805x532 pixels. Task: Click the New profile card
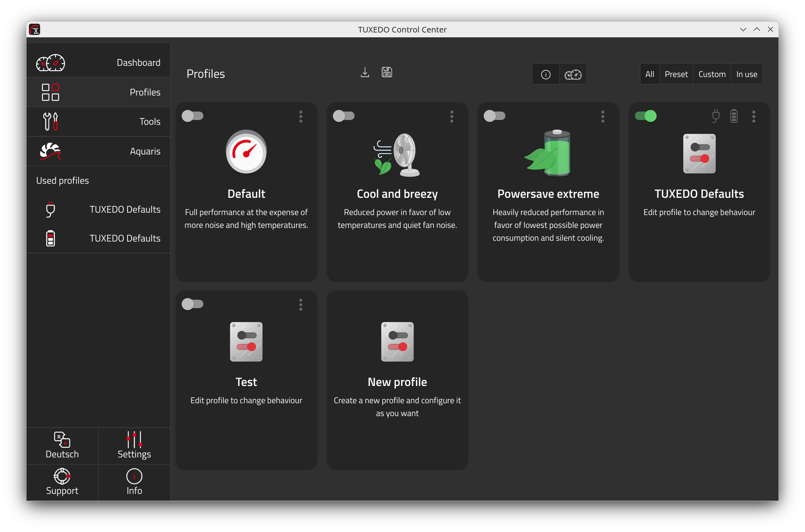click(397, 380)
